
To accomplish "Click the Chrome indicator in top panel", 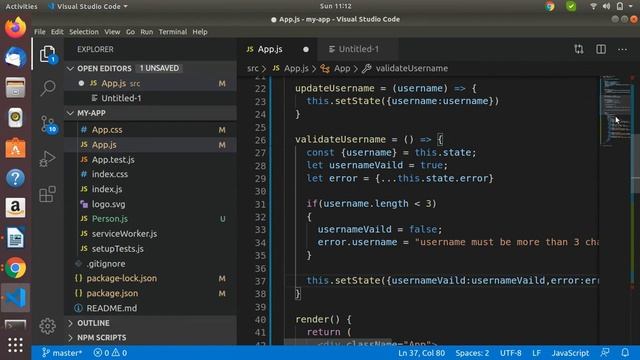I will [550, 6].
